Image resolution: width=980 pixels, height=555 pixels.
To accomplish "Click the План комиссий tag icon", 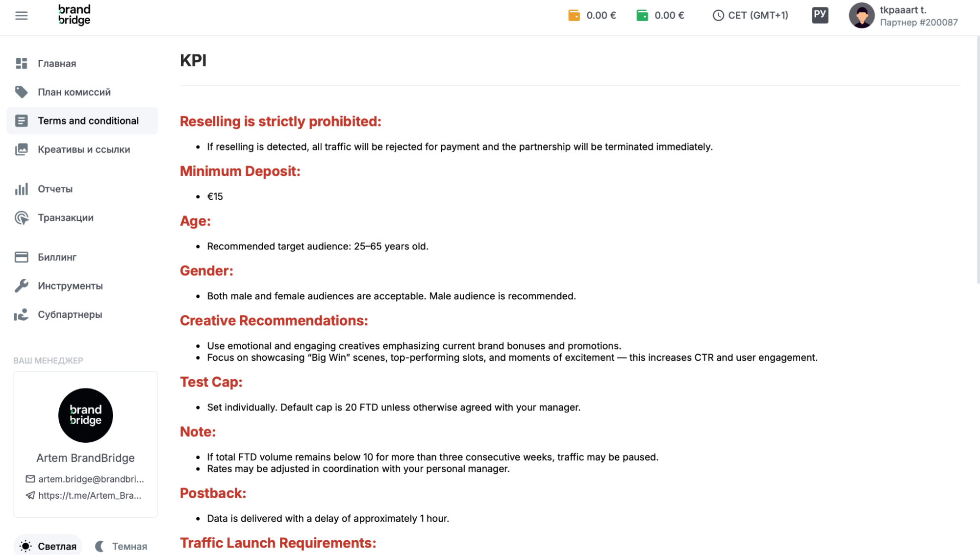I will click(x=22, y=92).
